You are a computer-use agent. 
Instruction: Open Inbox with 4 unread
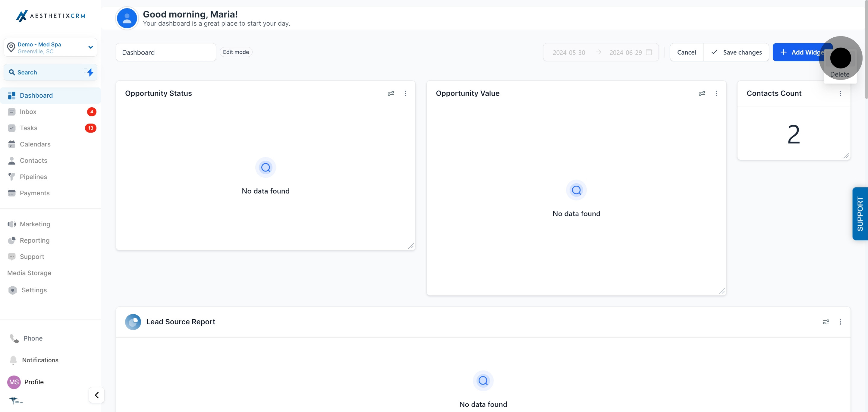pyautogui.click(x=28, y=112)
